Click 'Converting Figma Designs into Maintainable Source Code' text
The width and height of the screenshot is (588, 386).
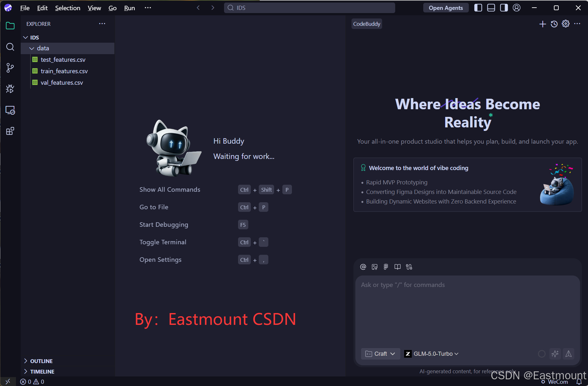click(441, 192)
